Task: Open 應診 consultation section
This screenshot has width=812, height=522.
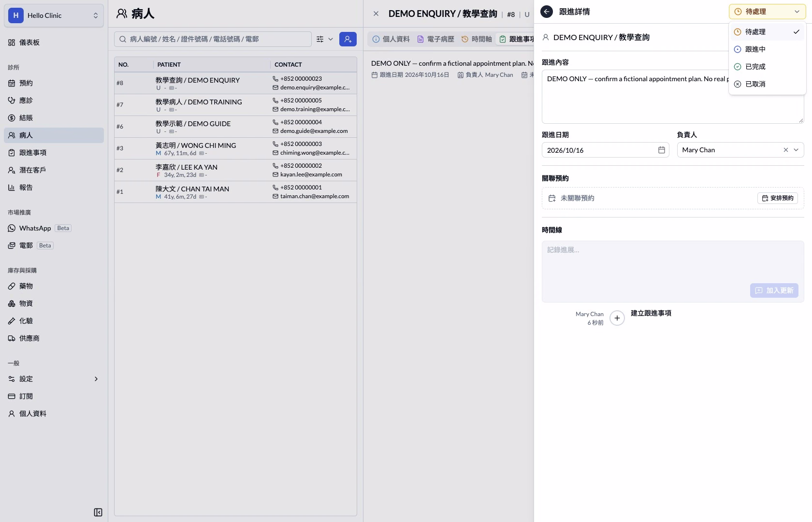Action: tap(54, 101)
